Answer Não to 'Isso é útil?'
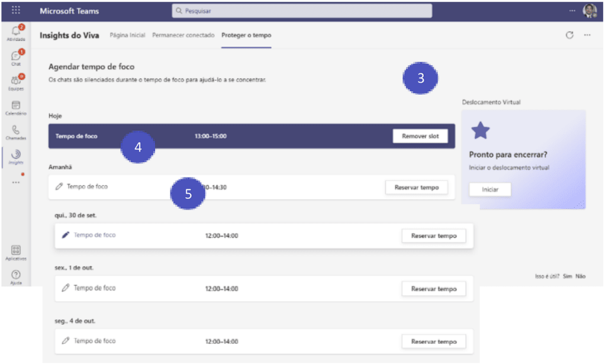The width and height of the screenshot is (606, 364). pyautogui.click(x=581, y=276)
